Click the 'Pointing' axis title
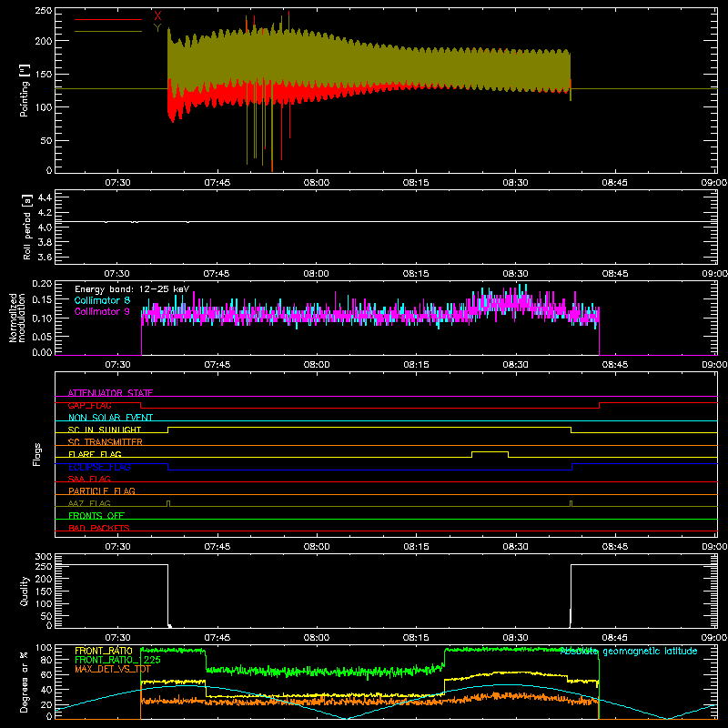The image size is (728, 728). coord(25,90)
